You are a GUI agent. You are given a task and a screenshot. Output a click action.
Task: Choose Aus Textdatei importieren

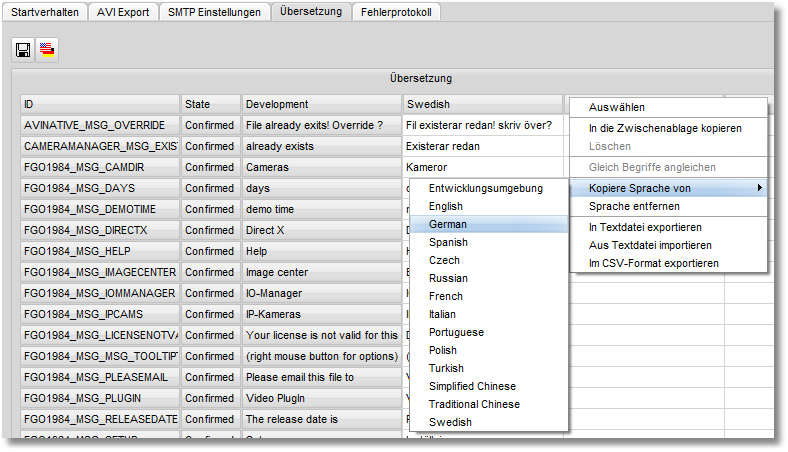(x=650, y=245)
